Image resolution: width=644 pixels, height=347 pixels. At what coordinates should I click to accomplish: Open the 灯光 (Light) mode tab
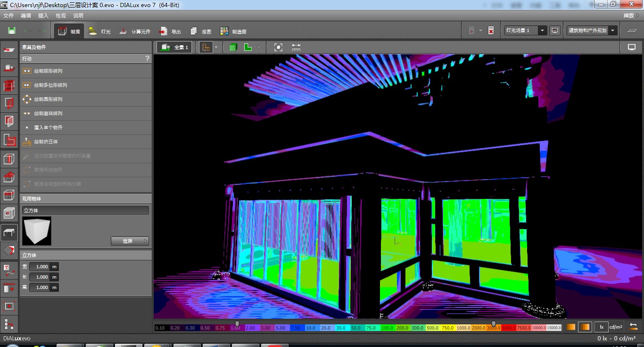[99, 32]
